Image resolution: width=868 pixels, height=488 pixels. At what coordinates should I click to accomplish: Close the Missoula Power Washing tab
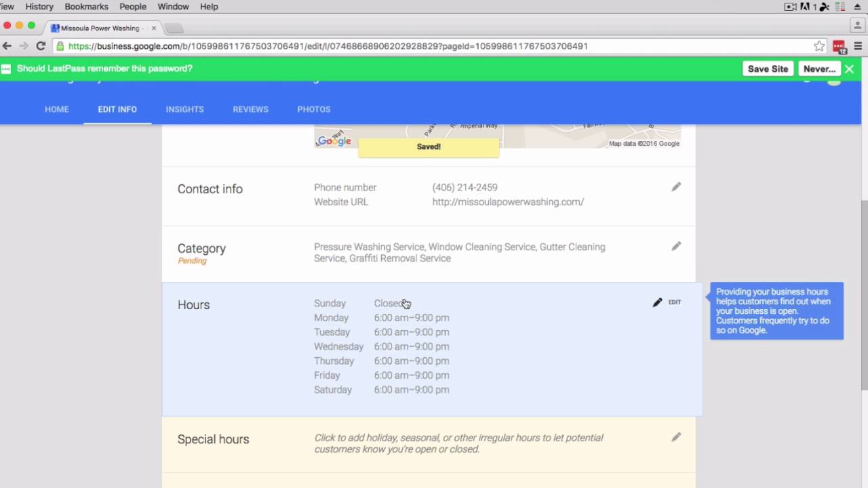click(x=154, y=28)
